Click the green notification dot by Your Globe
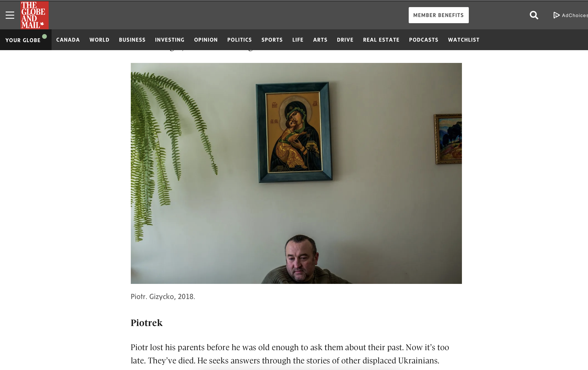The width and height of the screenshot is (588, 370). pos(44,36)
